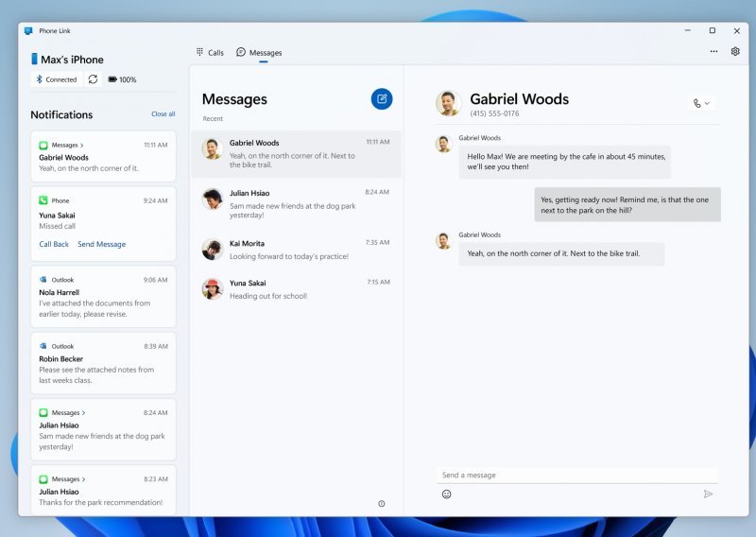Select the Messages tab
The height and width of the screenshot is (537, 756).
pos(259,53)
